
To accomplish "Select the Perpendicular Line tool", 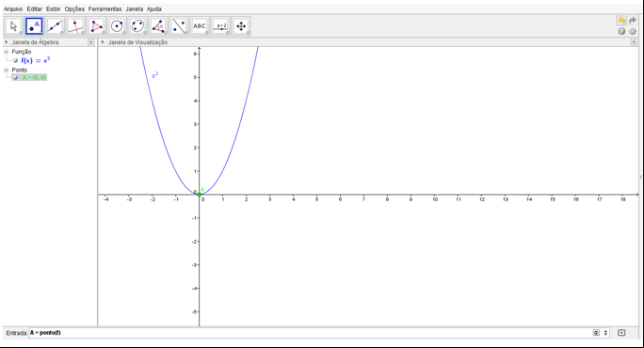I will pos(75,26).
